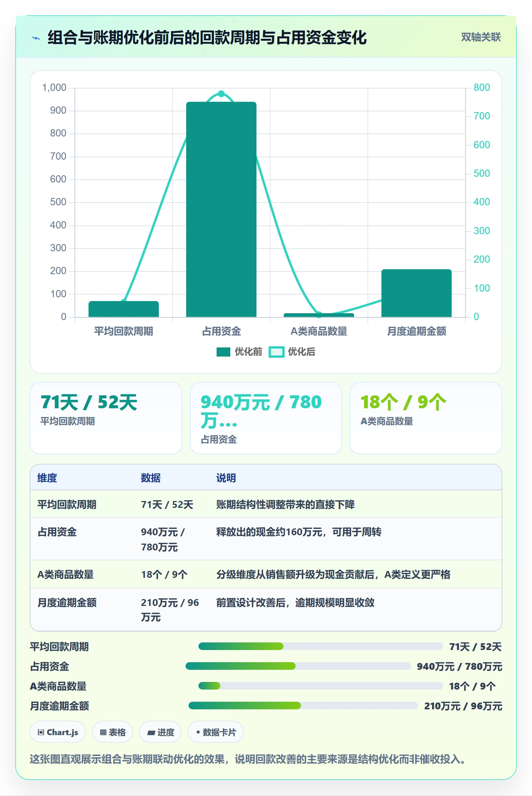Click the 占用资金 progress bar
532x796 pixels.
point(298,666)
